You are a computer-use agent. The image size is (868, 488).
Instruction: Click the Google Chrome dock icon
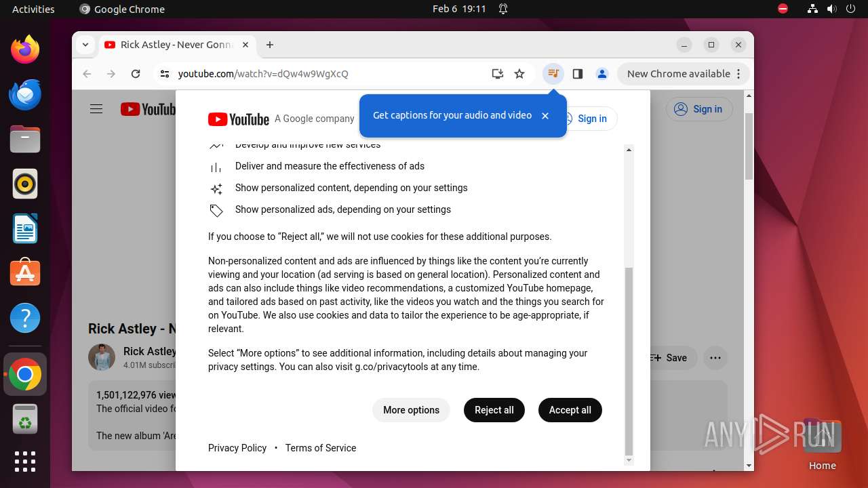25,374
